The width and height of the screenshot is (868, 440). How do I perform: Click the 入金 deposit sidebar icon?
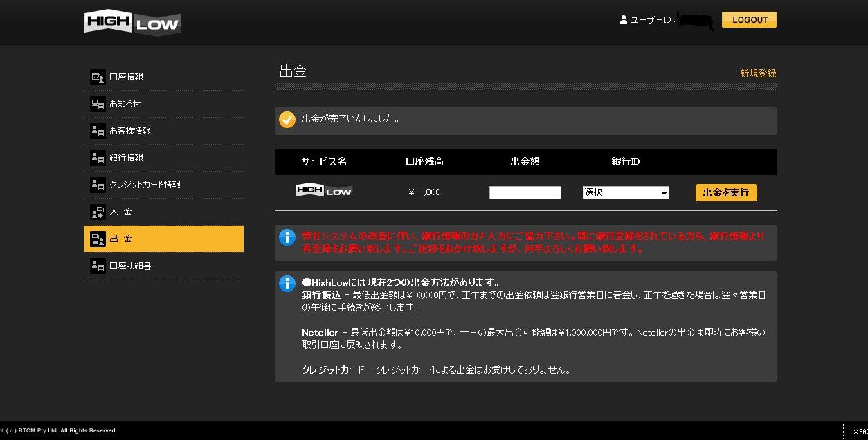98,212
